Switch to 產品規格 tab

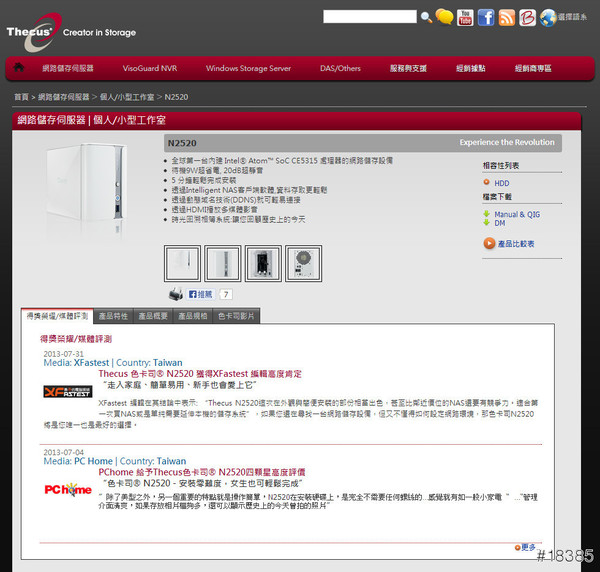tap(193, 316)
